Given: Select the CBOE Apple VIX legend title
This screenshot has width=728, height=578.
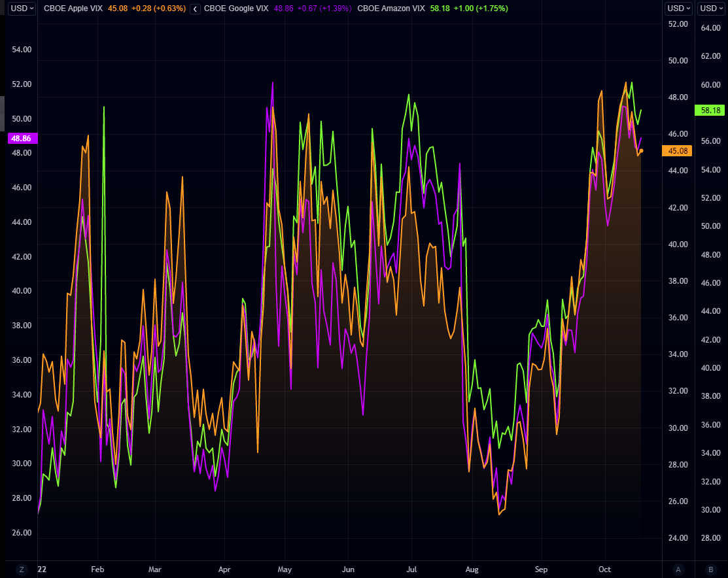Looking at the screenshot, I should coord(73,8).
